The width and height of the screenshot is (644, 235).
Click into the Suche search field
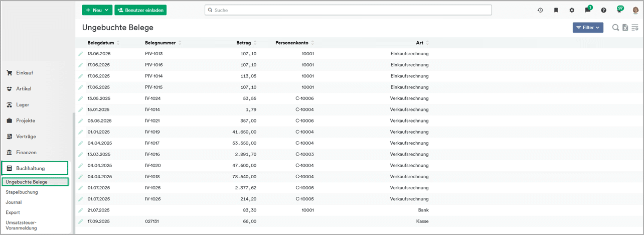348,10
